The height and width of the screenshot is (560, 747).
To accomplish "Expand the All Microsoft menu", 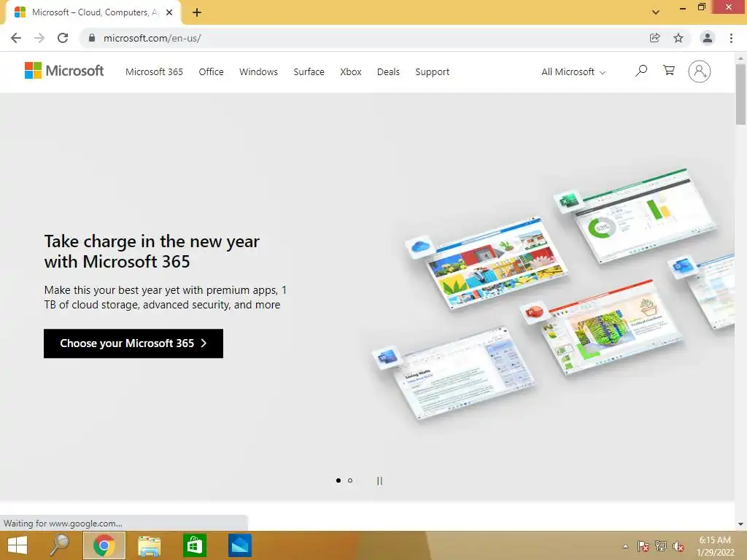I will click(573, 72).
